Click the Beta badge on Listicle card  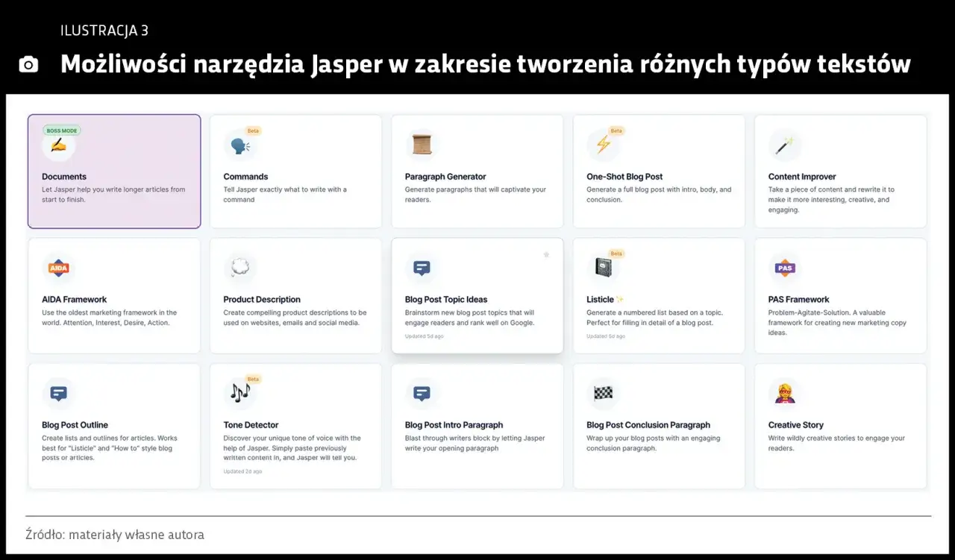(x=616, y=254)
